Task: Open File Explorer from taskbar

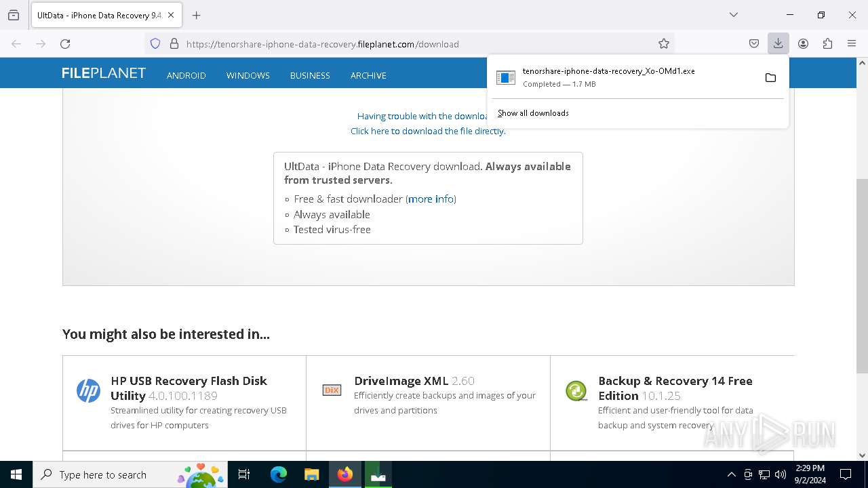Action: (311, 474)
